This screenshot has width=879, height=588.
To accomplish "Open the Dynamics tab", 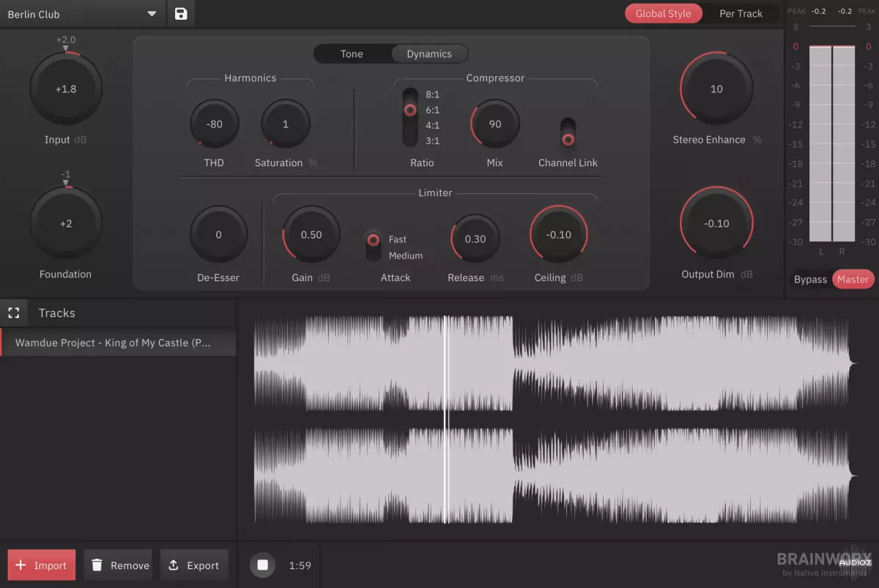I will (x=429, y=54).
